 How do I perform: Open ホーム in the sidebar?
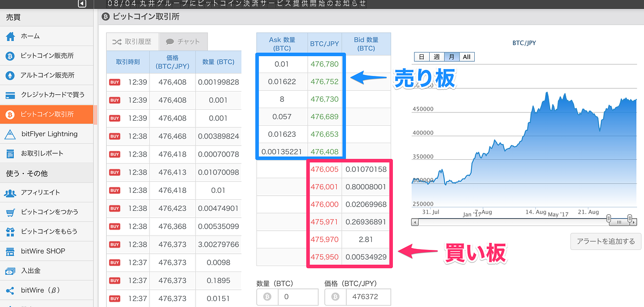(46, 36)
